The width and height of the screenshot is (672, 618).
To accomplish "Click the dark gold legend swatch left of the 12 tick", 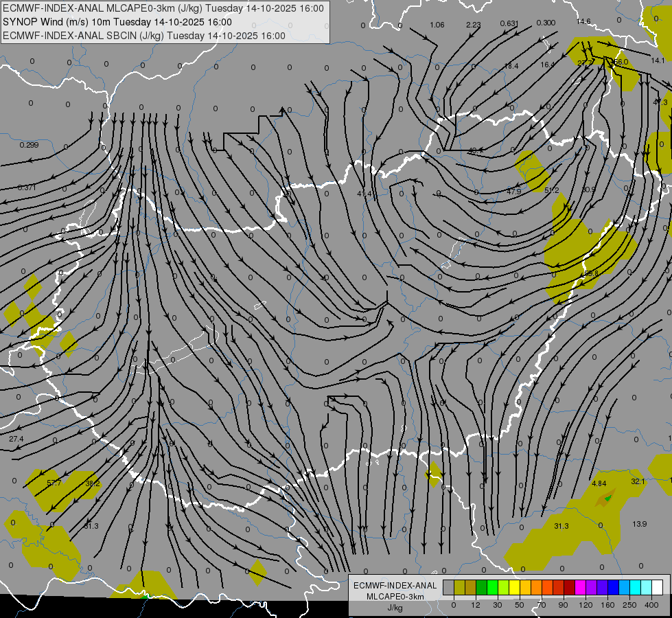I will [470, 588].
